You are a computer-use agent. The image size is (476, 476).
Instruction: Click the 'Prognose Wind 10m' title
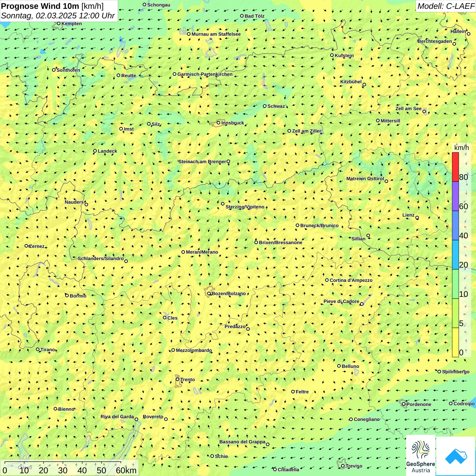(x=40, y=6)
